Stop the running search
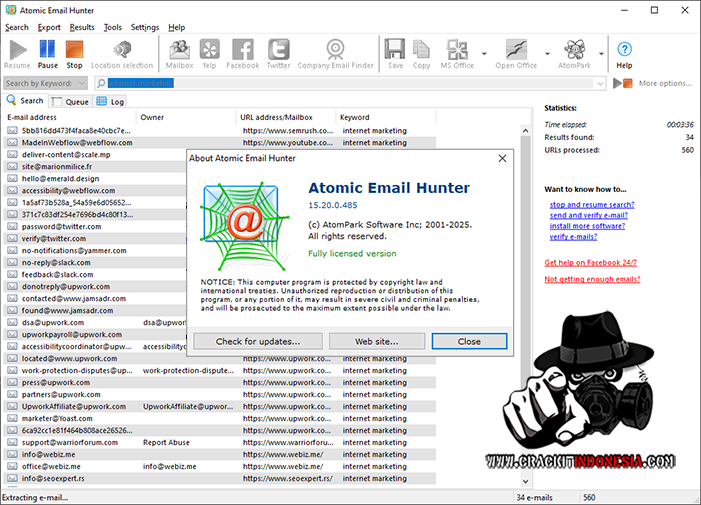 coord(74,53)
